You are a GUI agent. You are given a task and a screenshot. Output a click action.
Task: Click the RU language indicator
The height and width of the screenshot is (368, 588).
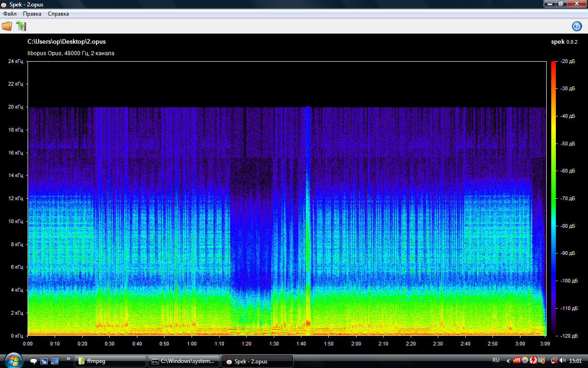[496, 360]
